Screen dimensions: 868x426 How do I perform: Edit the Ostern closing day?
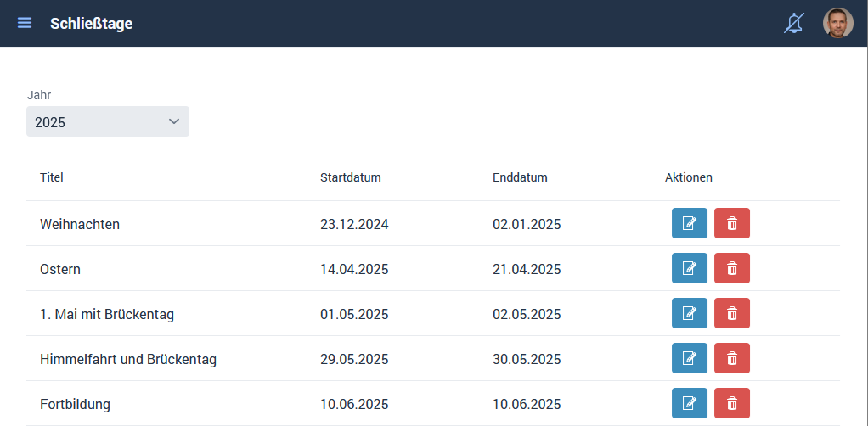coord(689,269)
